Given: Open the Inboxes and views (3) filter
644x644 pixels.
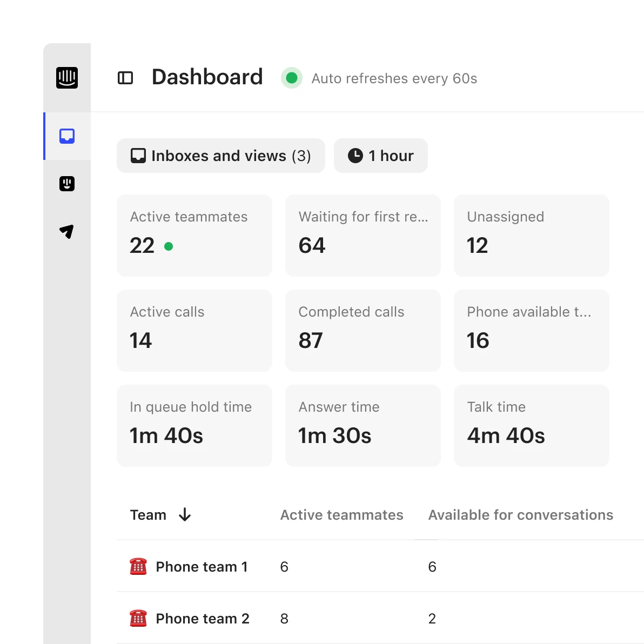Looking at the screenshot, I should point(221,156).
